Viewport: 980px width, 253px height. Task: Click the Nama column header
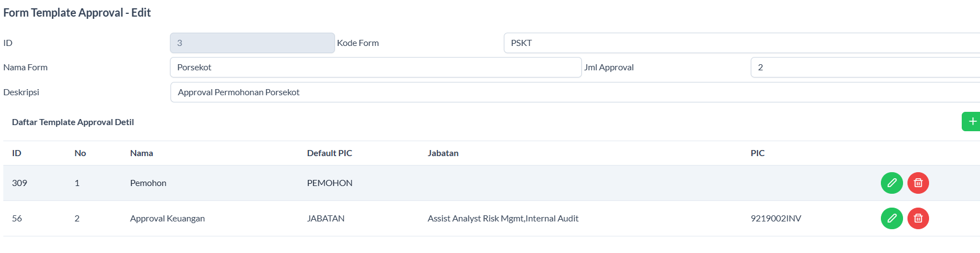coord(142,153)
